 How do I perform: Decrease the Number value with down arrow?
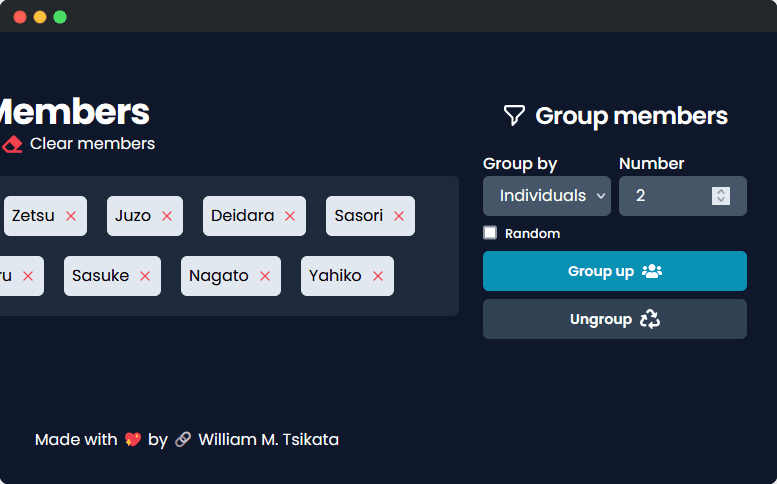(x=721, y=200)
